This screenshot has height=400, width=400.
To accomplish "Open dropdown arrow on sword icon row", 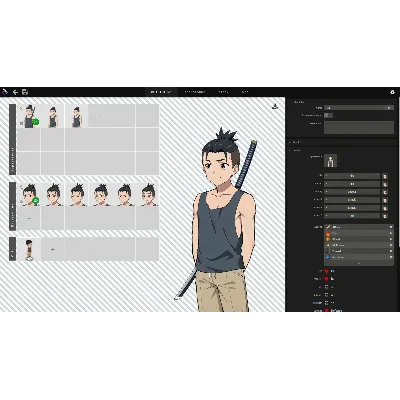I will tap(391, 227).
